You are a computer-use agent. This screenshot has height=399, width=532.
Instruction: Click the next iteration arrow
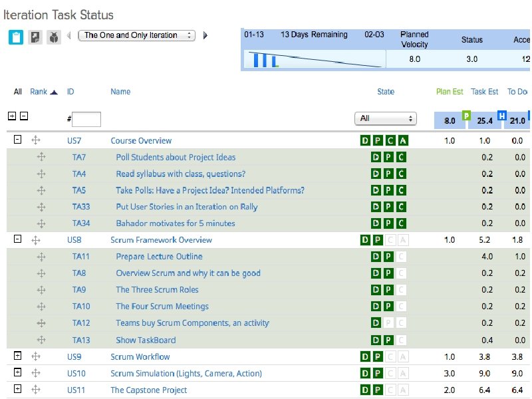(x=205, y=37)
